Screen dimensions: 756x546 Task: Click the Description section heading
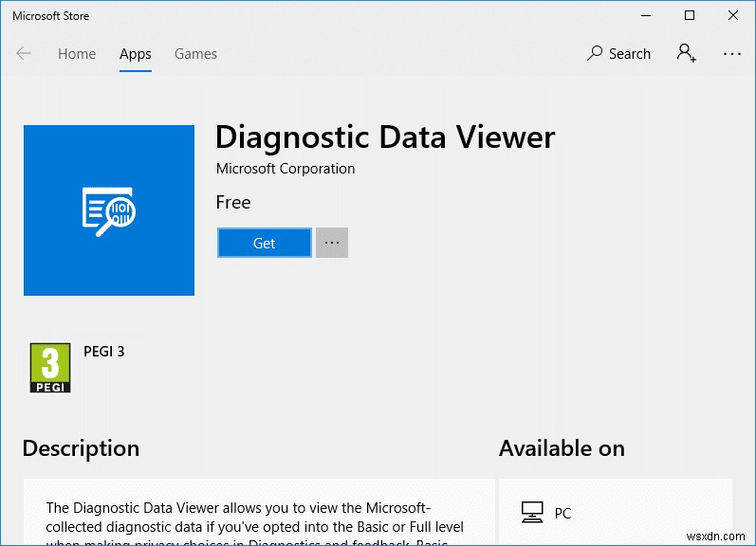pos(81,448)
